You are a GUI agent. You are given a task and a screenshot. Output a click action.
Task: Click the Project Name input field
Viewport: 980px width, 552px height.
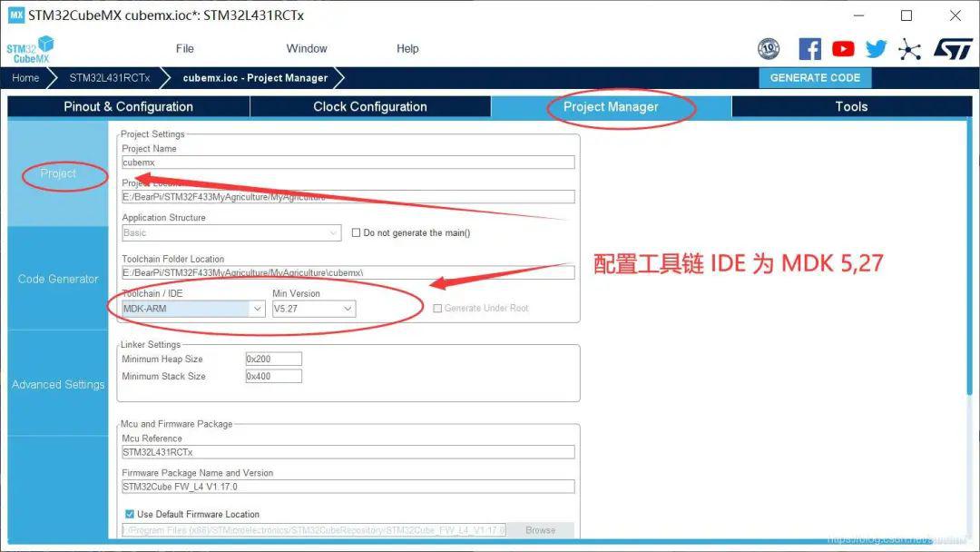348,163
